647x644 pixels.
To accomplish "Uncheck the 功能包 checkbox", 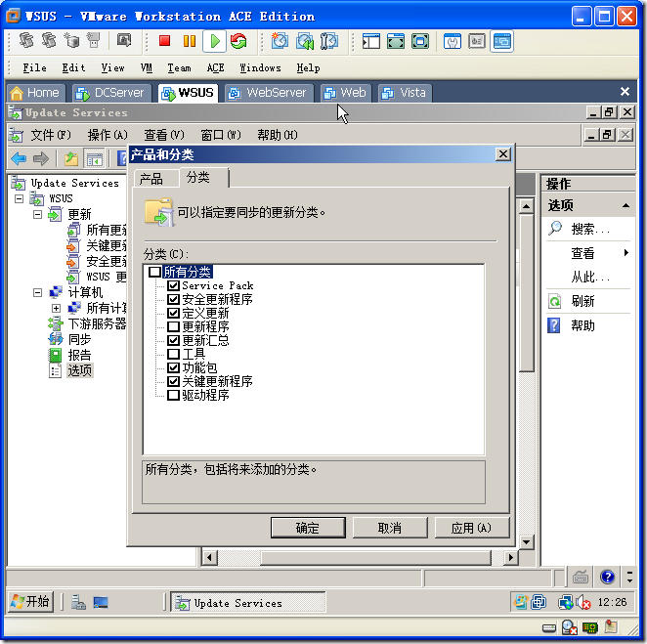I will (x=173, y=367).
